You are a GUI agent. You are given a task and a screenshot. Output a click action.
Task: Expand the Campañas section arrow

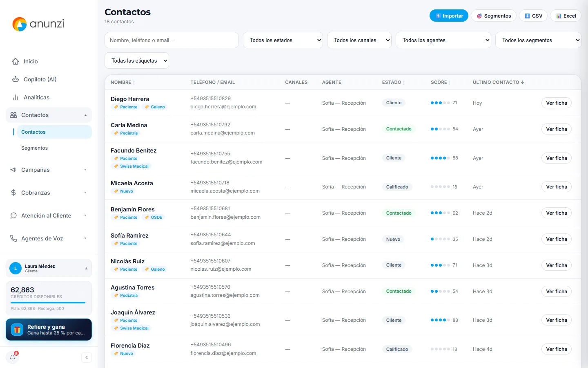pos(85,170)
